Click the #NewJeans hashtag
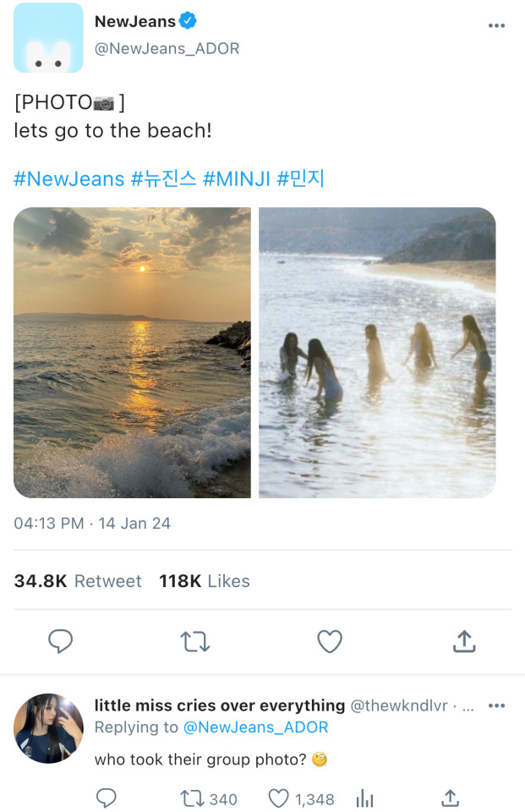525x812 pixels. [x=68, y=178]
